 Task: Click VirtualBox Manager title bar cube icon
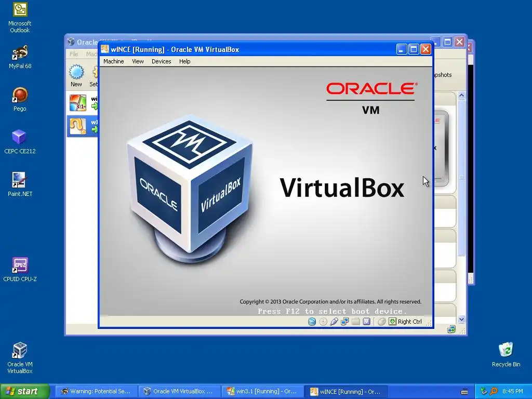[x=71, y=42]
